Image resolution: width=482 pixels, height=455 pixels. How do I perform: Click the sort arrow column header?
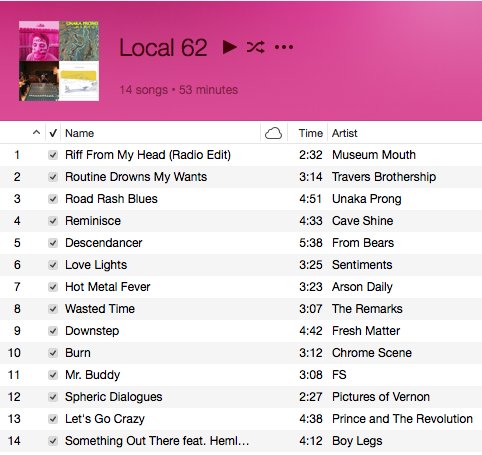tap(36, 133)
